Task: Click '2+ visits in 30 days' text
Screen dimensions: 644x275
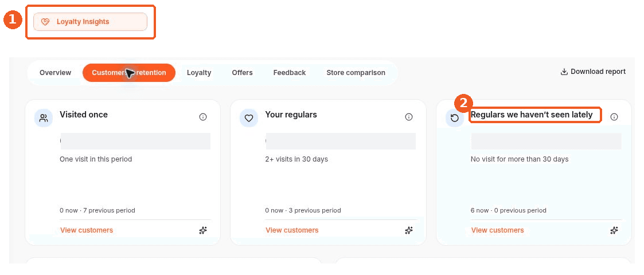Action: (x=296, y=159)
